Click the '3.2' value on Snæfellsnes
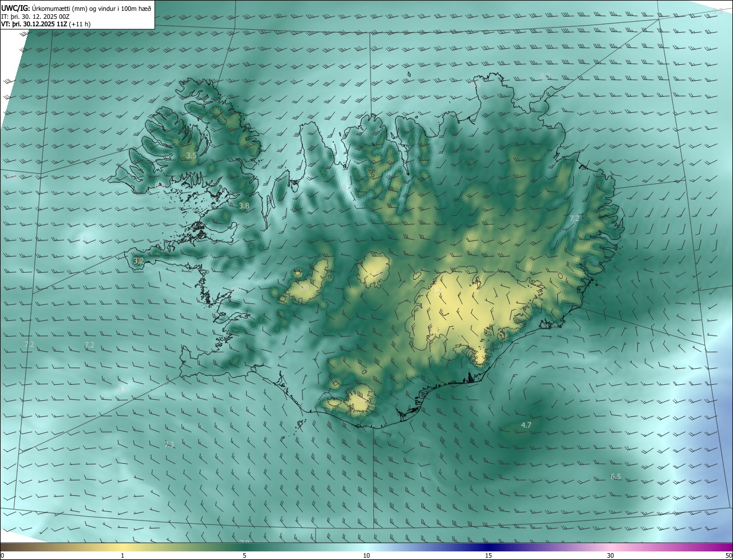This screenshot has width=733, height=560. [x=138, y=261]
